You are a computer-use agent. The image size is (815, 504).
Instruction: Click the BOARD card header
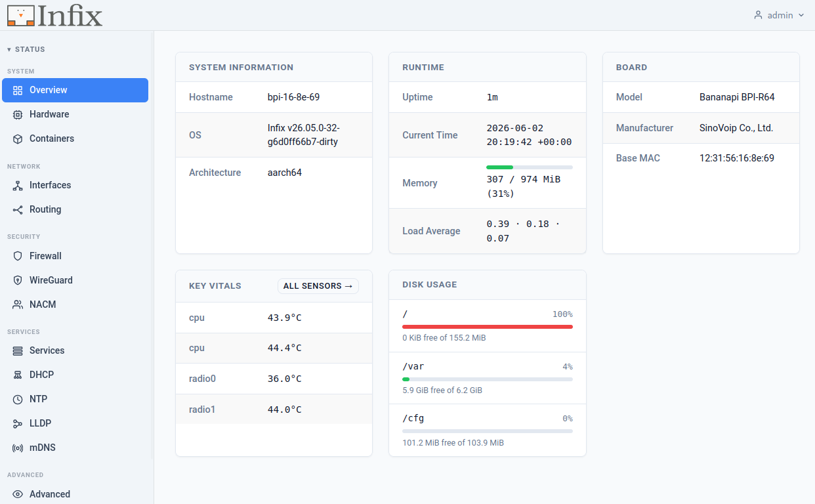pyautogui.click(x=701, y=67)
